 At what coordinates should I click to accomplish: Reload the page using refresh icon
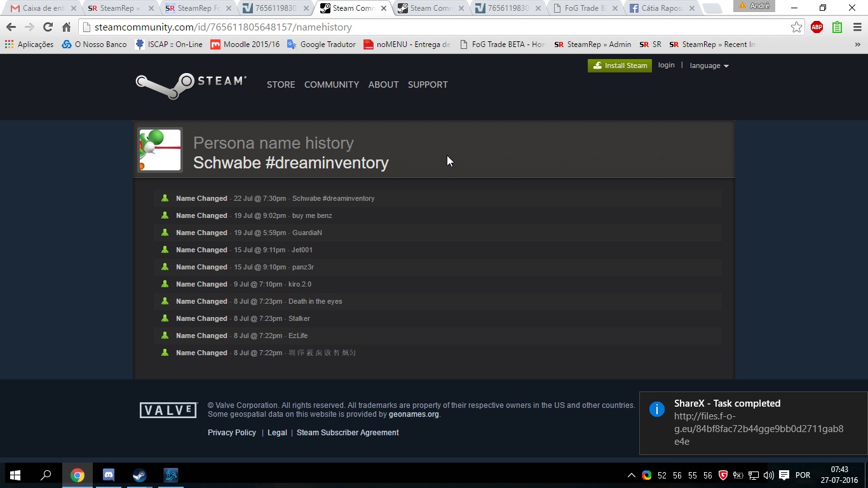point(48,27)
